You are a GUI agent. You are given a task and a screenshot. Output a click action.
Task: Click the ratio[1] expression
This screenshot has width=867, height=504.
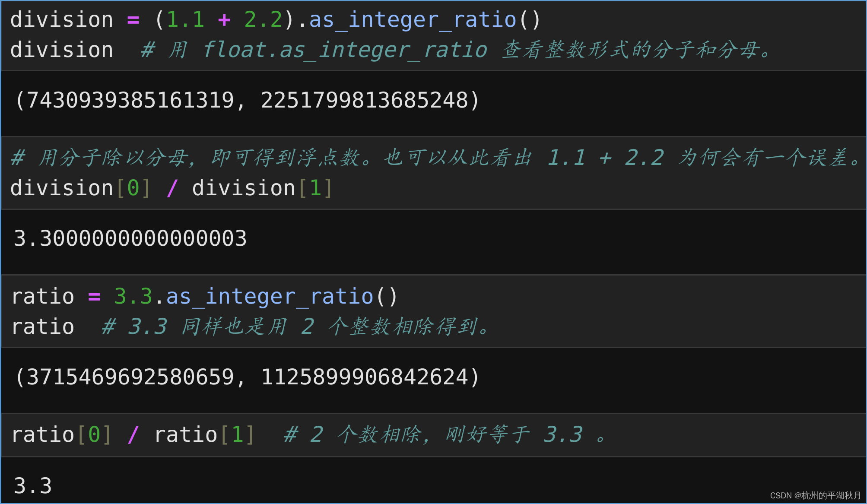point(204,435)
